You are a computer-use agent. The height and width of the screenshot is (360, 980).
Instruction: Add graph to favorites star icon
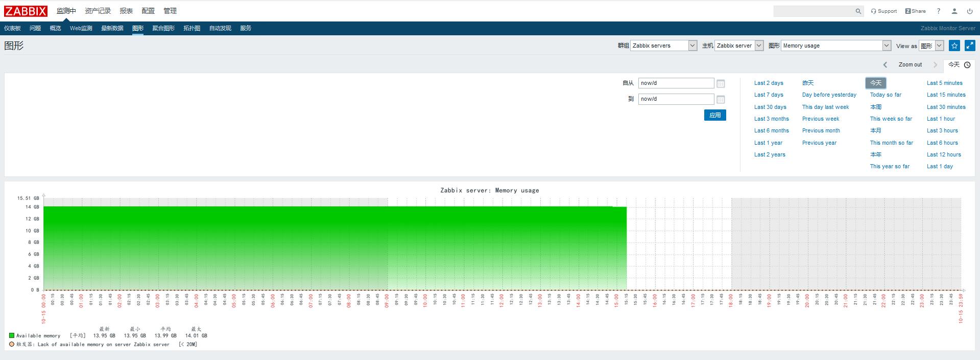(954, 46)
